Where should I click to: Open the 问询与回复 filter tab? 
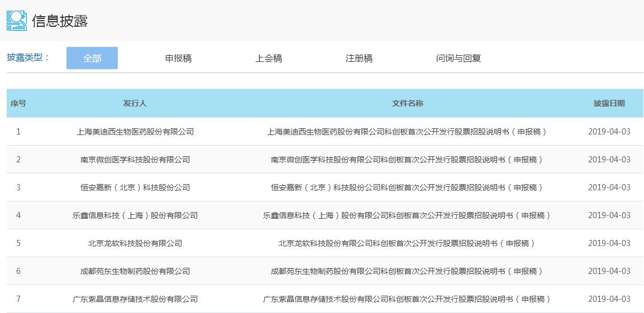click(x=459, y=58)
